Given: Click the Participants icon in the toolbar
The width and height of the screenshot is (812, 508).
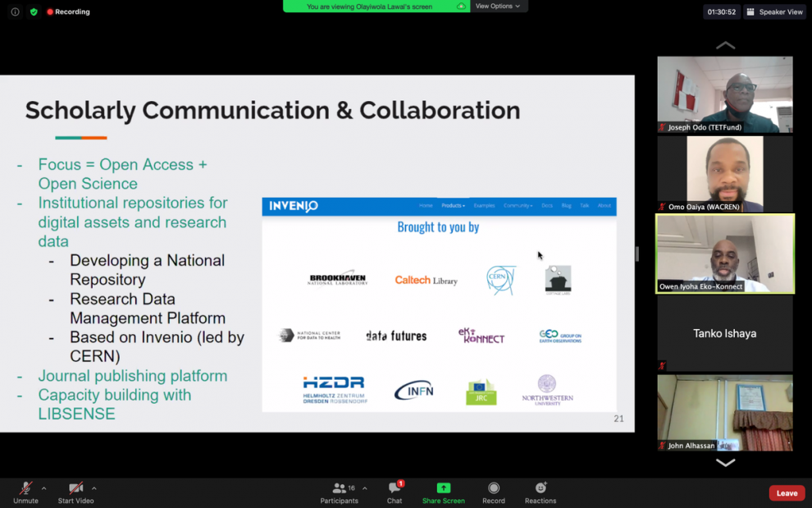Looking at the screenshot, I should (339, 488).
